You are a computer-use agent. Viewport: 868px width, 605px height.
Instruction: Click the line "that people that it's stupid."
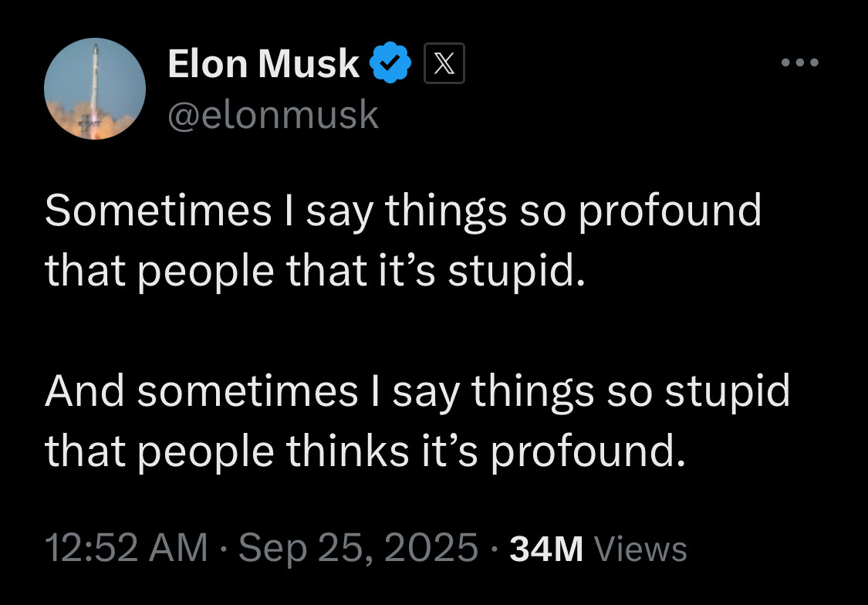coord(310,271)
